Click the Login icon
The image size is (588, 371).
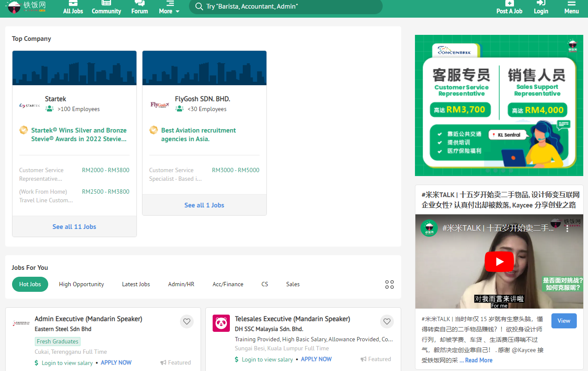tap(541, 3)
